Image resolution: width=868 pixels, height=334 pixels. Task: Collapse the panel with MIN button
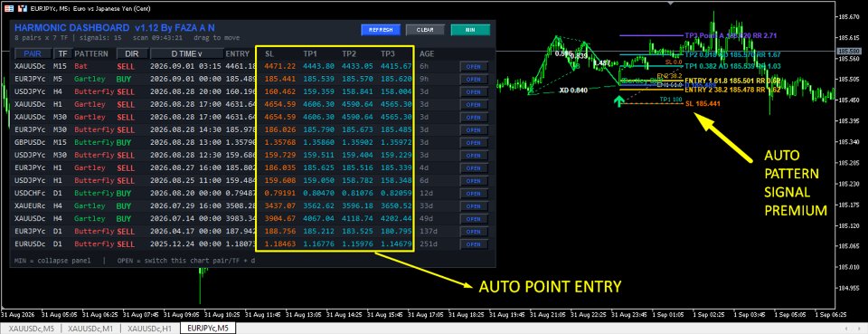[x=470, y=30]
